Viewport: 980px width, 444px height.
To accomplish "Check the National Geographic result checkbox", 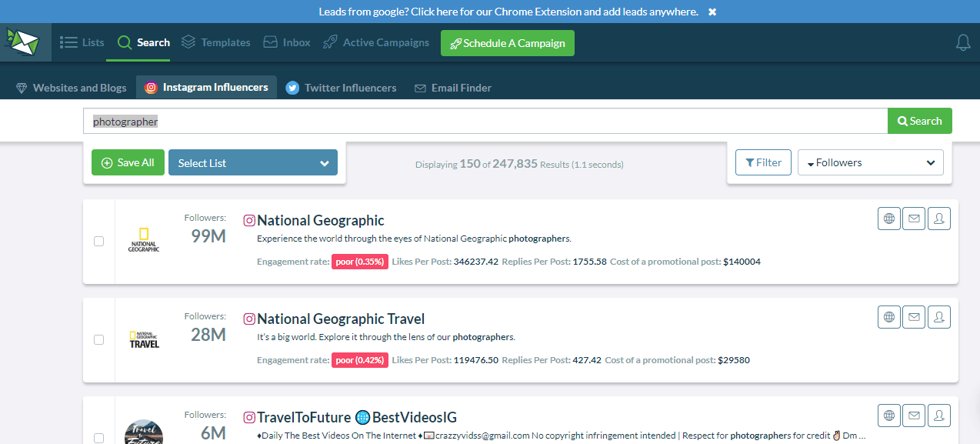I will coord(98,241).
